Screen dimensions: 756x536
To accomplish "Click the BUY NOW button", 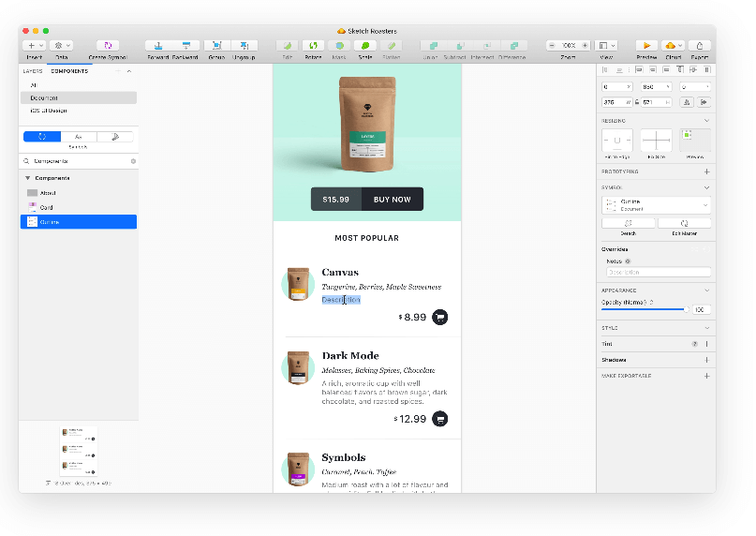I will pos(392,200).
